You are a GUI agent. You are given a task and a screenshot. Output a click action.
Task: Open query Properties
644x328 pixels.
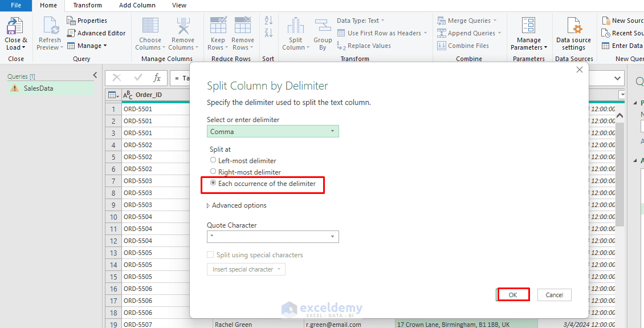pyautogui.click(x=87, y=21)
